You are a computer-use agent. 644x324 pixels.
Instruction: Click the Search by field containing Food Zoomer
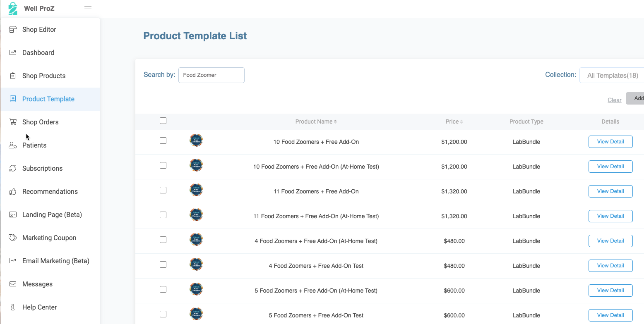(211, 75)
